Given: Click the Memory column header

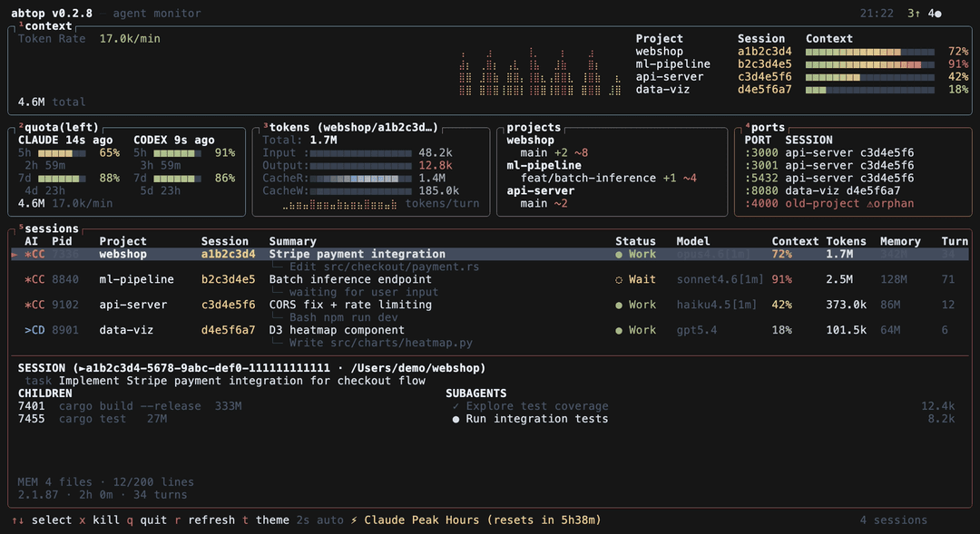Looking at the screenshot, I should tap(901, 241).
